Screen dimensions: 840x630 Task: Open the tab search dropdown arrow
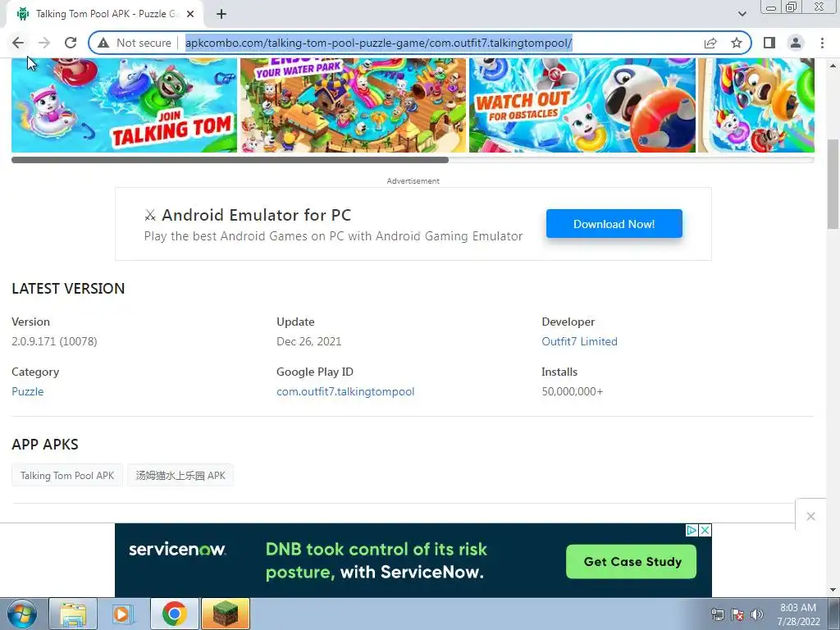pos(742,15)
